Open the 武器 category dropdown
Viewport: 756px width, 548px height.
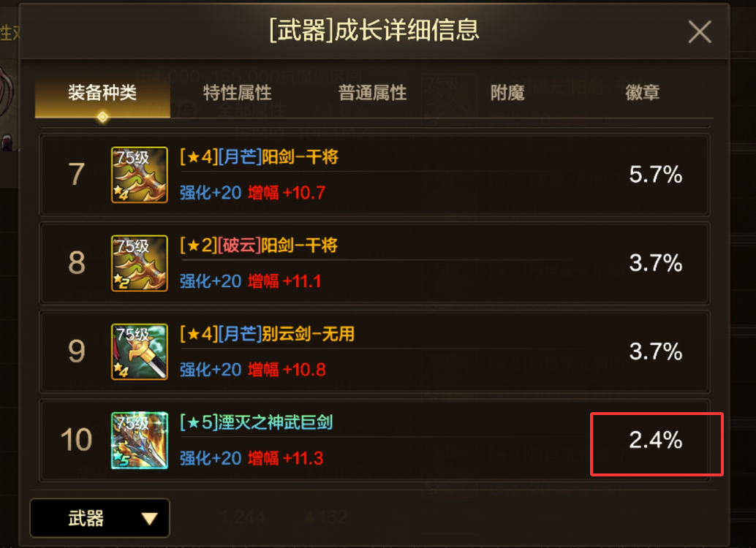(100, 518)
